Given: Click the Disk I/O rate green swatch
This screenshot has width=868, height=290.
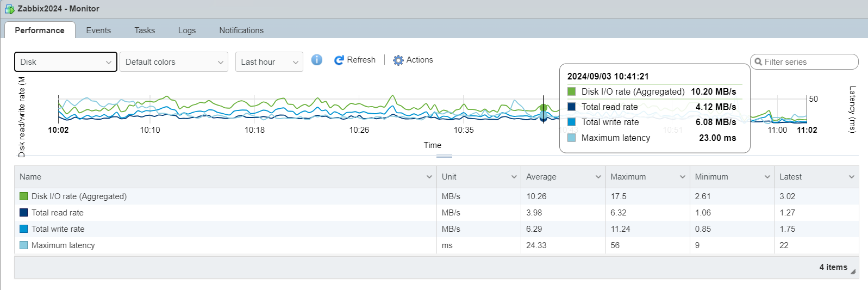Looking at the screenshot, I should [23, 196].
